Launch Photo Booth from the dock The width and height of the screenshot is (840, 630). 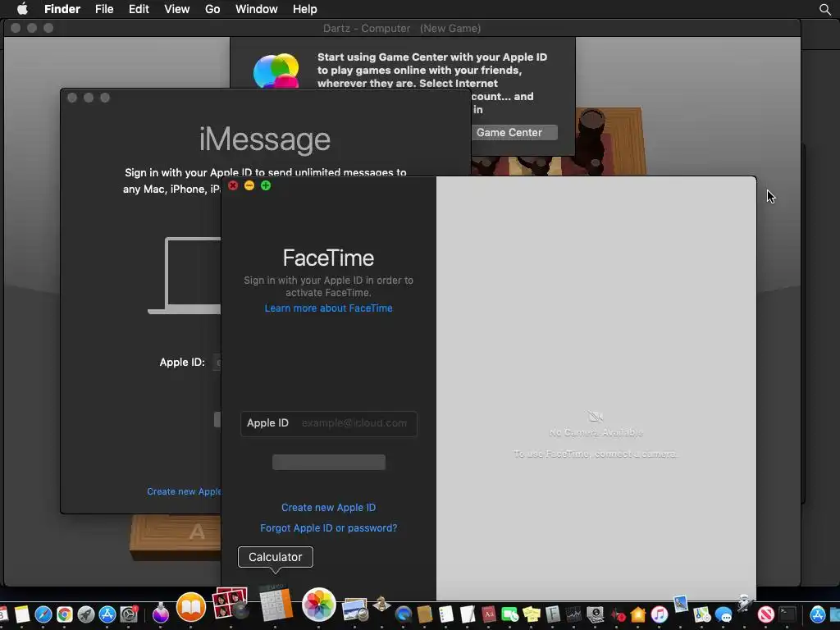[231, 603]
